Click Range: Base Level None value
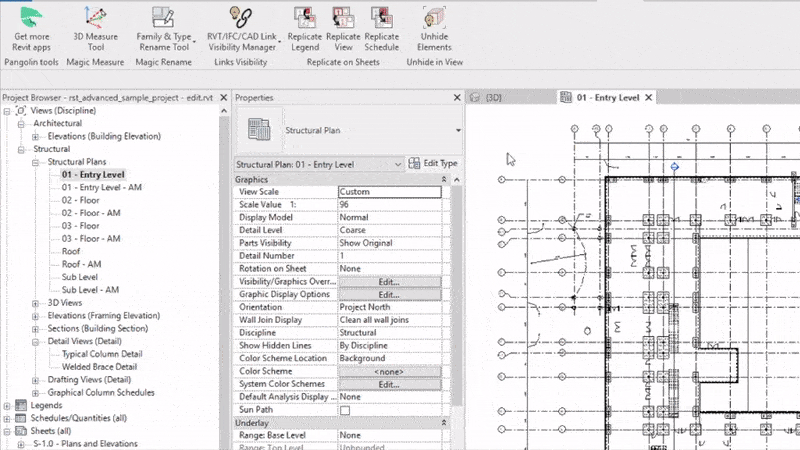This screenshot has width=800, height=450. point(389,435)
